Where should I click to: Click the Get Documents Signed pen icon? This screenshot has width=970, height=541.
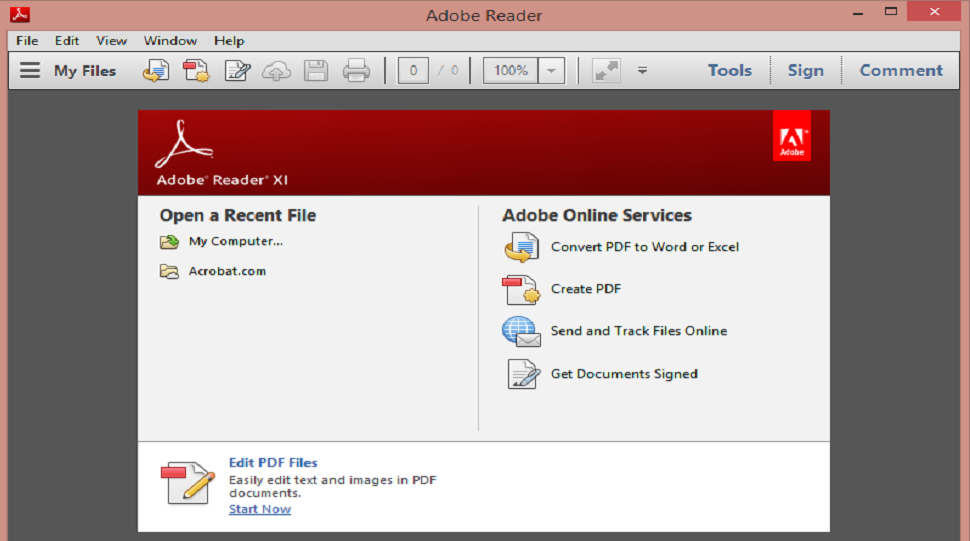pos(523,373)
